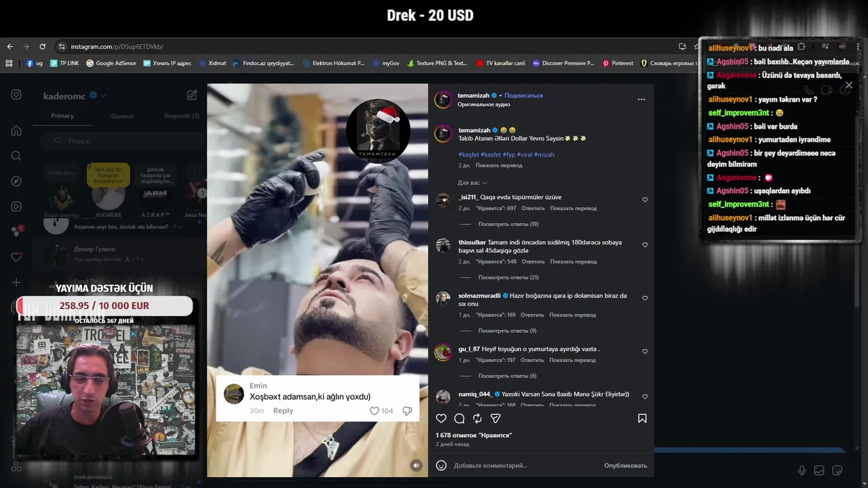
Task: Open temamizah profile name in post header
Action: coord(473,96)
